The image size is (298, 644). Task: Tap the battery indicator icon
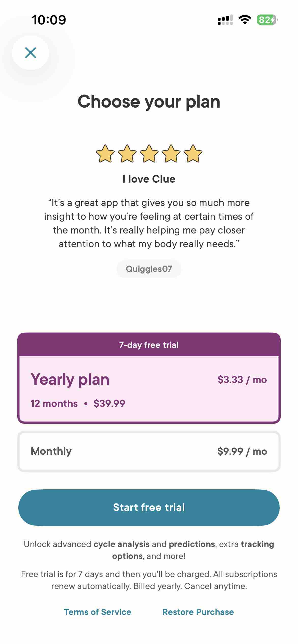267,20
